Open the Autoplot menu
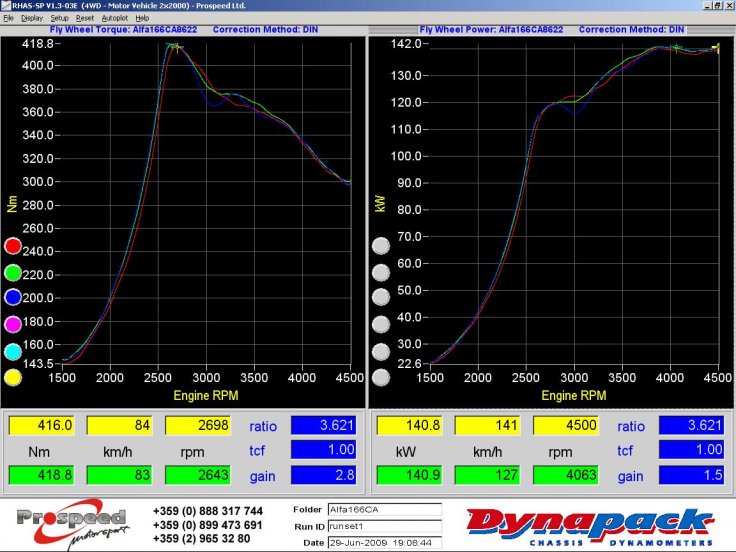The width and height of the screenshot is (736, 552). 115,18
